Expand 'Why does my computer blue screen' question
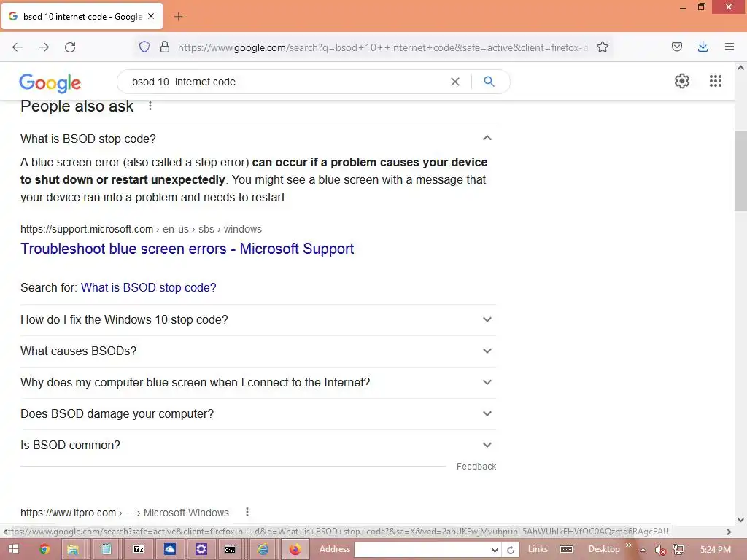Screen dimensions: 747x560 (258, 382)
